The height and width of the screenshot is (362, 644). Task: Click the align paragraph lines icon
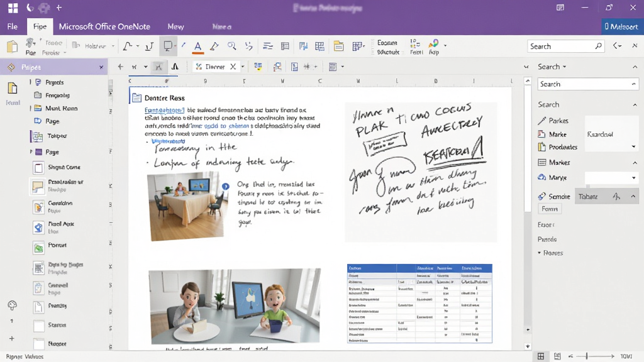268,47
